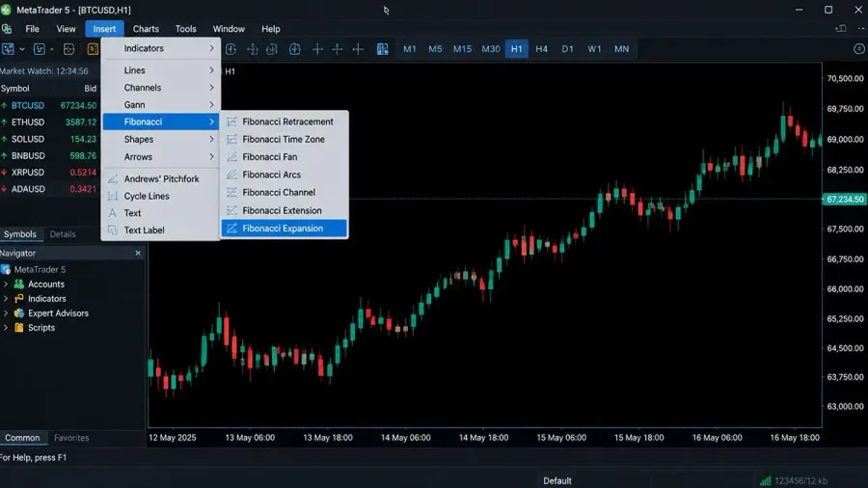Expand the Expert Advisors node in Navigator
The image size is (868, 488).
click(6, 313)
